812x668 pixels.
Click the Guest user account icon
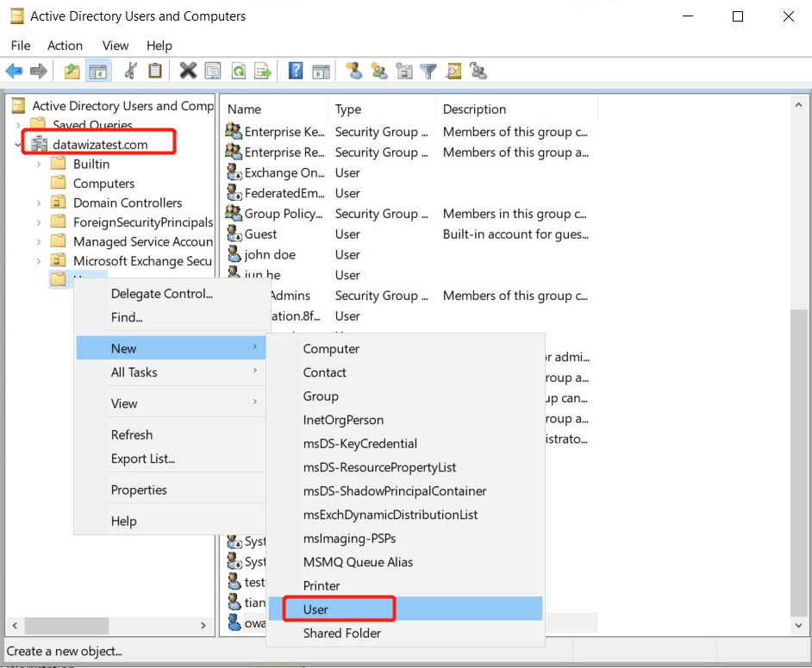point(234,234)
